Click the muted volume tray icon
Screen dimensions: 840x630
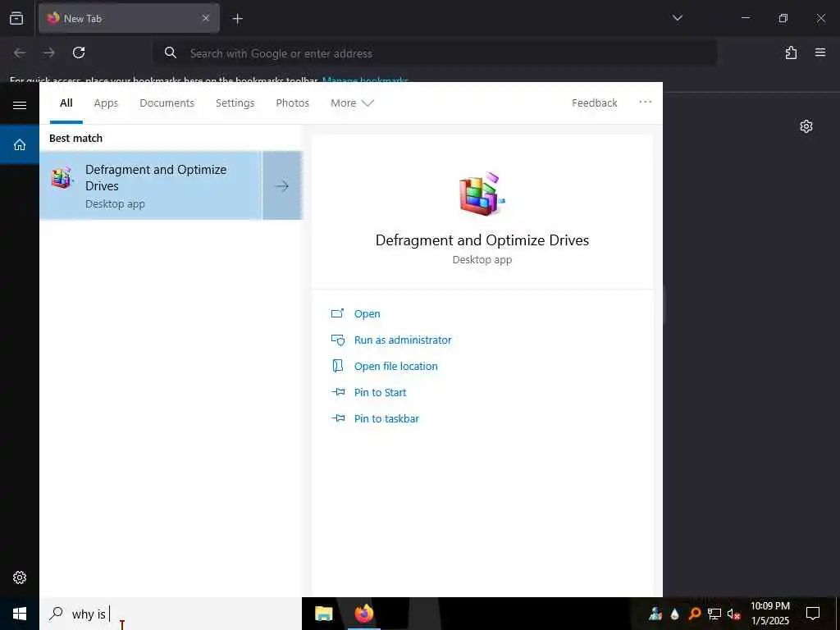[734, 614]
